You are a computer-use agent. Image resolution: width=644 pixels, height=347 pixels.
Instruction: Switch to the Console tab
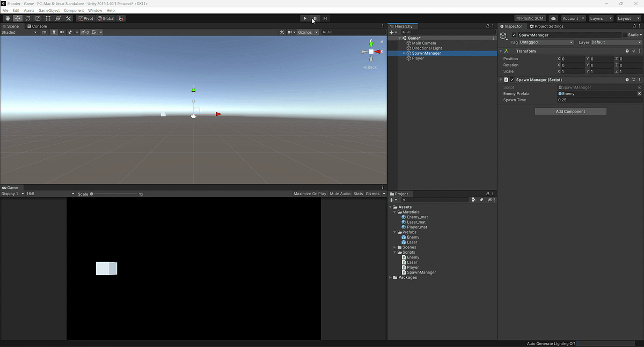(36, 26)
